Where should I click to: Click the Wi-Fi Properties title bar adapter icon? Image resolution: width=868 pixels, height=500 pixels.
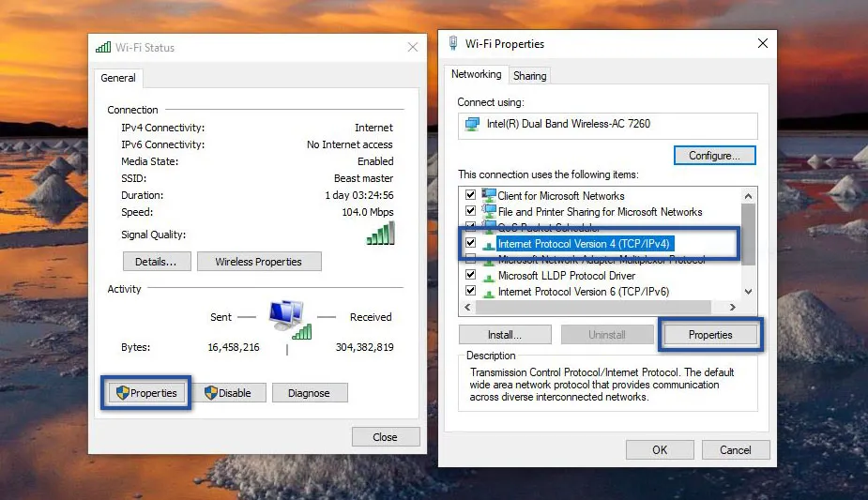[x=453, y=43]
